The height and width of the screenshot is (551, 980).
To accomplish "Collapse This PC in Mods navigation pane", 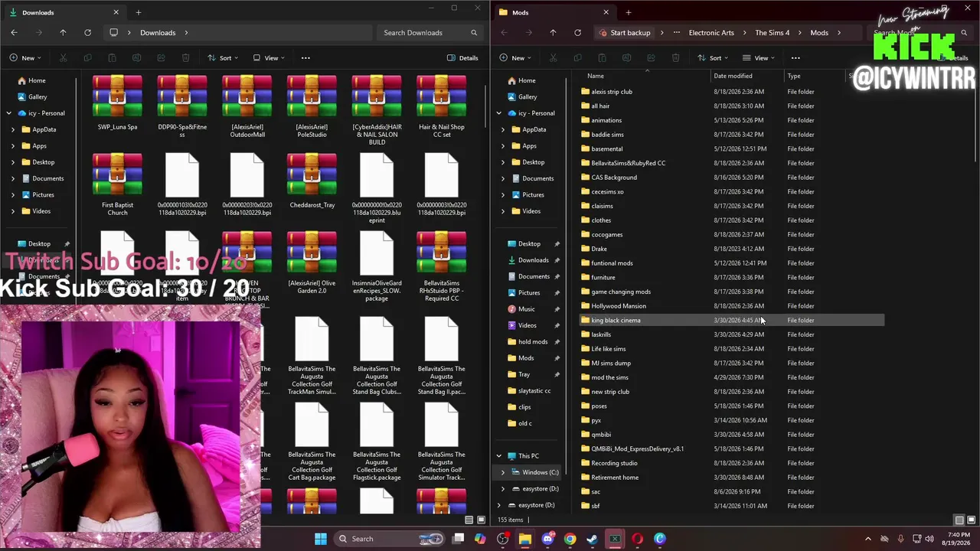I will [499, 456].
